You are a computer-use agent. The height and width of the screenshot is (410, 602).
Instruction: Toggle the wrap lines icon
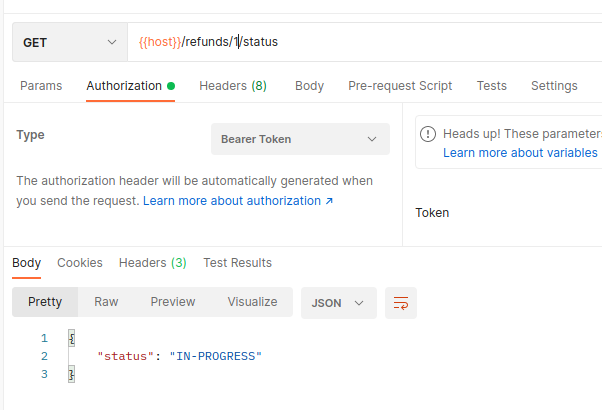pos(401,303)
